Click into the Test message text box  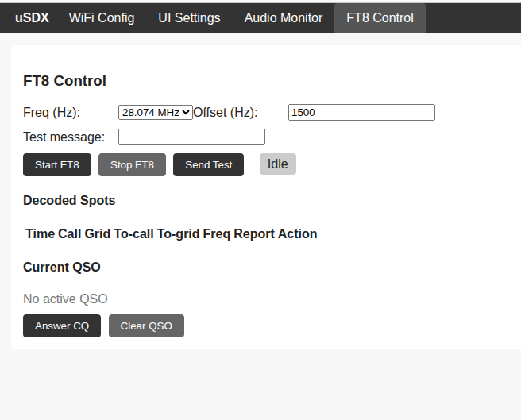point(191,137)
